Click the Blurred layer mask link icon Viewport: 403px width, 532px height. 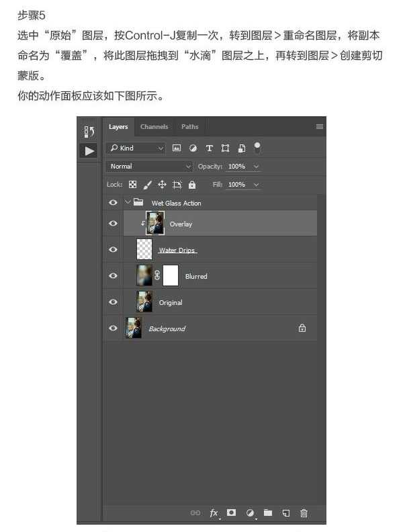point(157,275)
